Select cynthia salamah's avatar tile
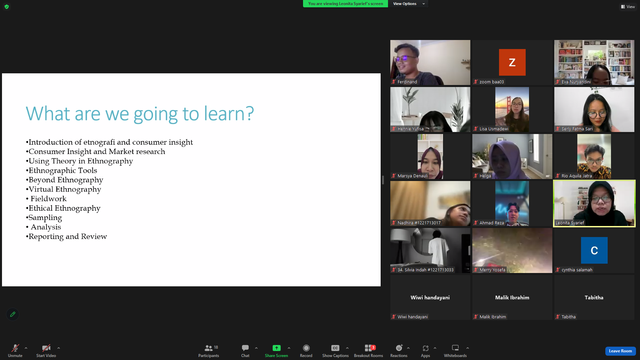640x360 pixels. [594, 251]
